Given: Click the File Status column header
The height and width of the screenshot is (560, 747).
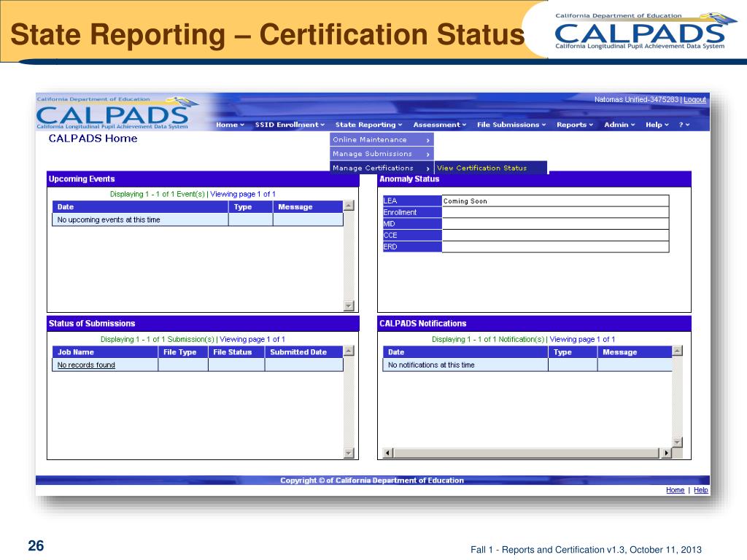Looking at the screenshot, I should coord(236,352).
